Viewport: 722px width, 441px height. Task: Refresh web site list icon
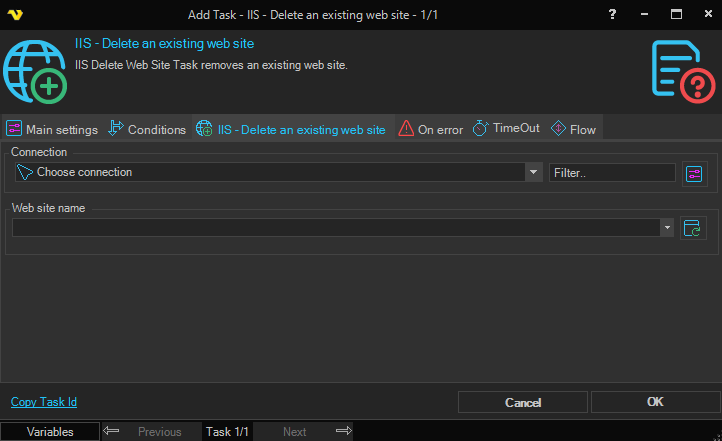(693, 228)
